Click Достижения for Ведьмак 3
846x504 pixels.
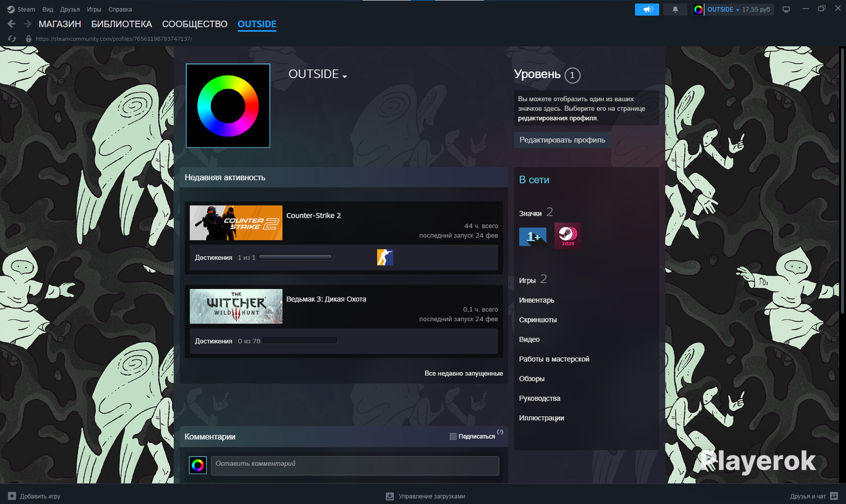(x=214, y=341)
